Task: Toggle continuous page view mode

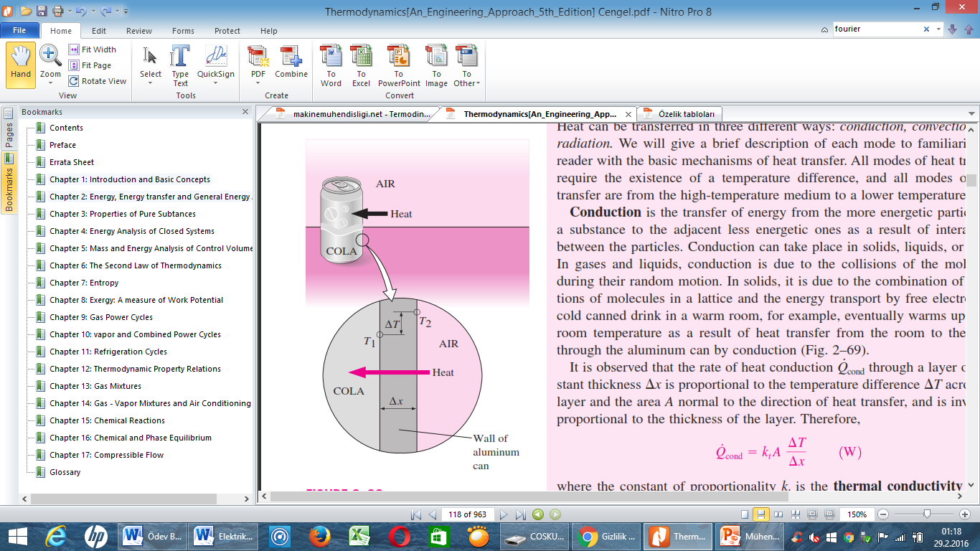Action: click(x=761, y=514)
